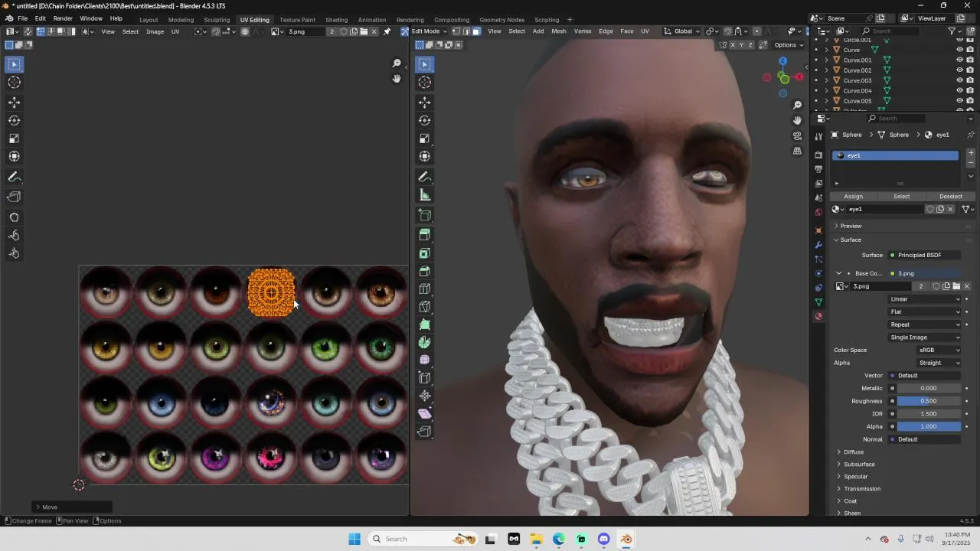
Task: Open the Single Image source dropdown
Action: (925, 337)
